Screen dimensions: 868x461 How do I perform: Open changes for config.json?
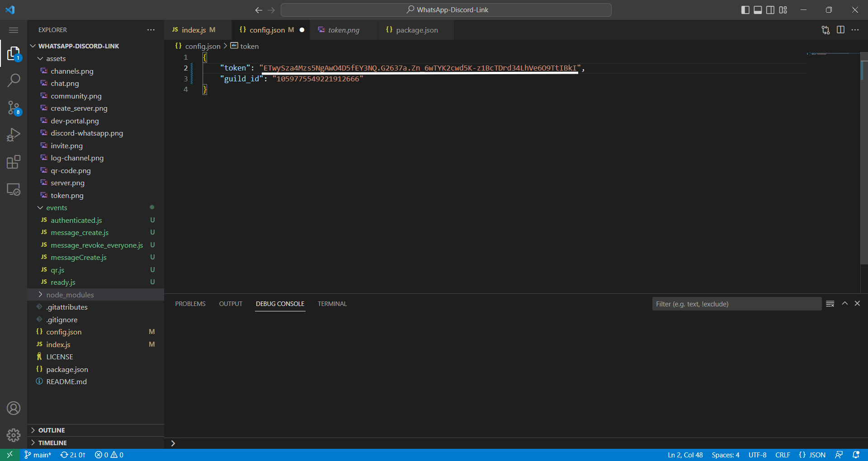point(826,30)
